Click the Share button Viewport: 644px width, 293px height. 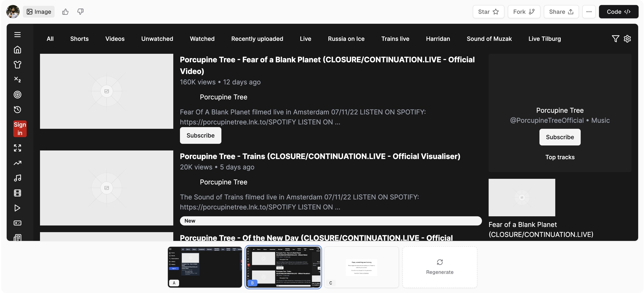point(561,11)
